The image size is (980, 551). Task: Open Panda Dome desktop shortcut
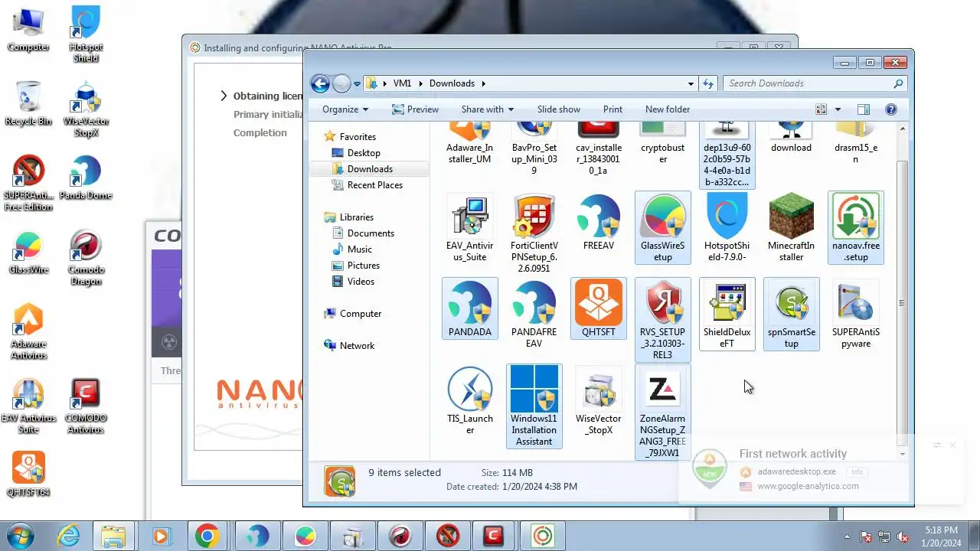click(86, 178)
